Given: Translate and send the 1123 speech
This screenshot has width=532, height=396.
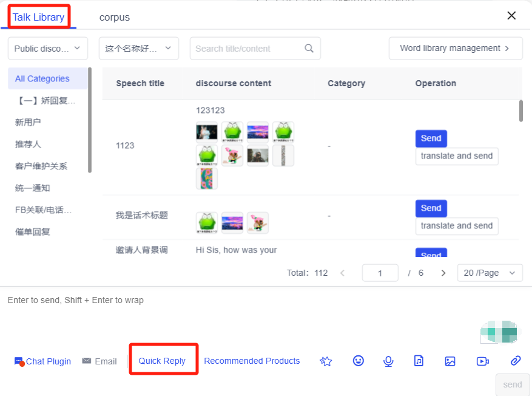Looking at the screenshot, I should pos(457,156).
